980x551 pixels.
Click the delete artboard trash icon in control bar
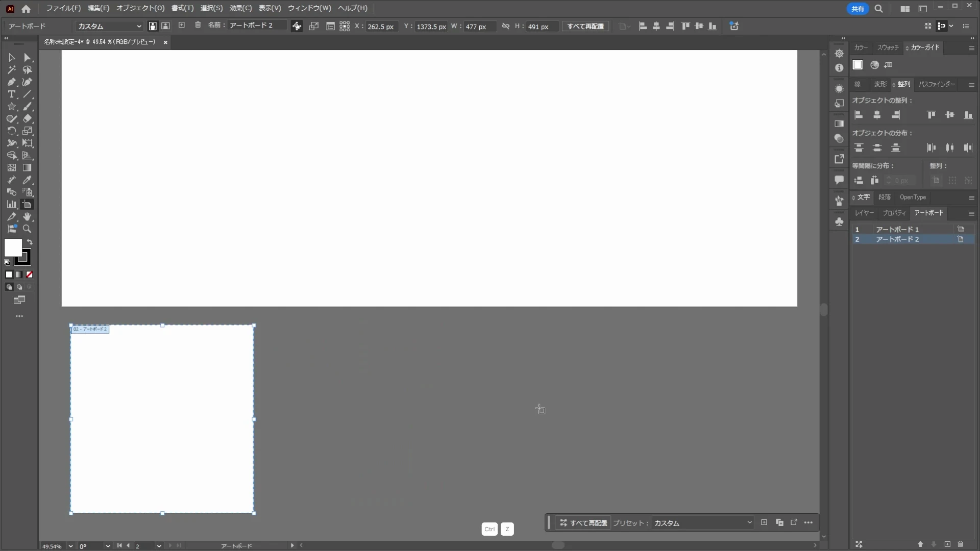[x=198, y=26]
